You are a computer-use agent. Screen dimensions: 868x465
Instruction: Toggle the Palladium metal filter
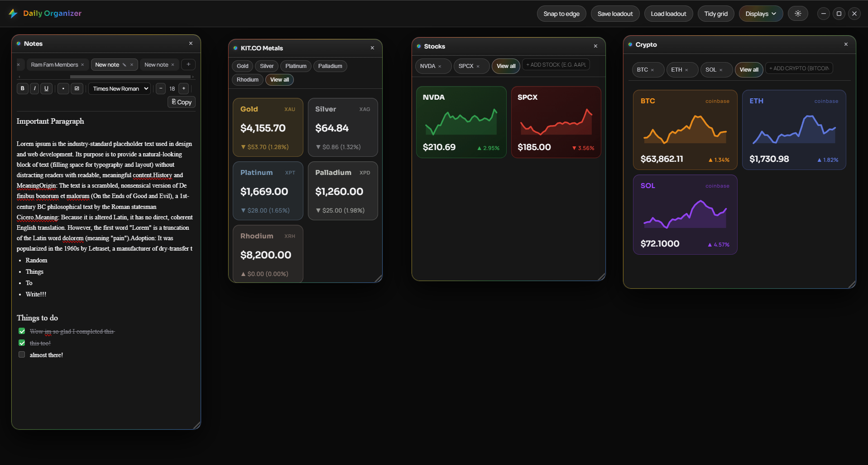(330, 66)
